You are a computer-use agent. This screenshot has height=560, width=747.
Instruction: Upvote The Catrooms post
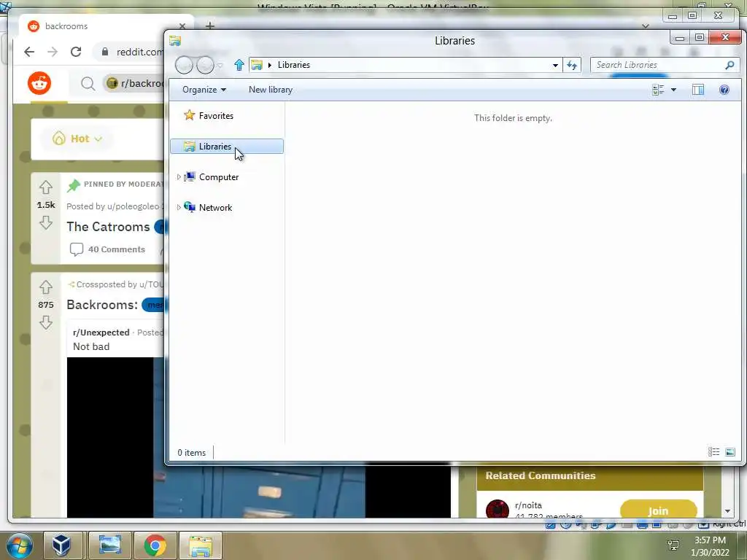tap(46, 187)
